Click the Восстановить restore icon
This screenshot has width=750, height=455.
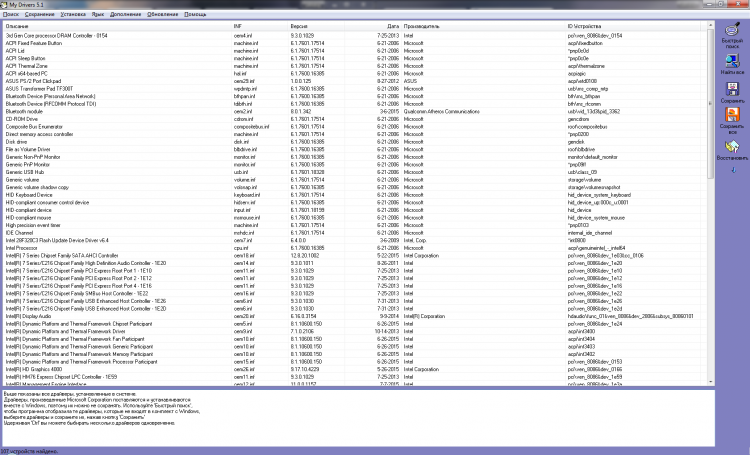point(732,146)
